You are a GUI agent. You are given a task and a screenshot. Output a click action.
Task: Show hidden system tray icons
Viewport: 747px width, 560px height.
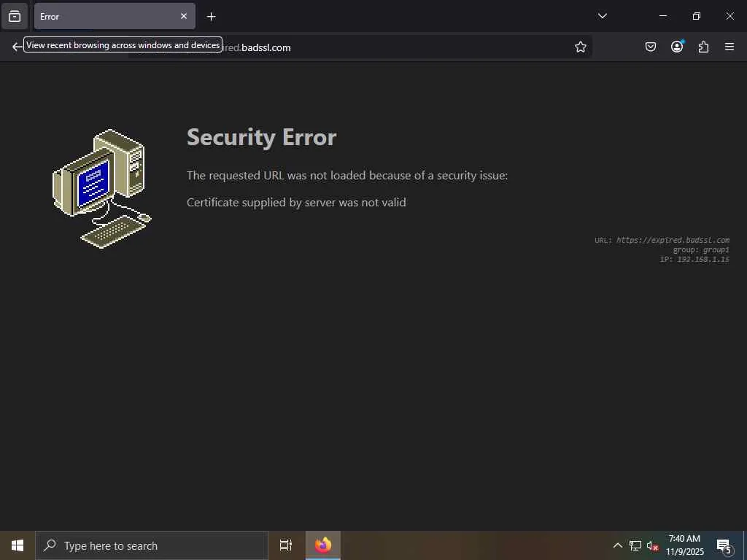coord(617,545)
